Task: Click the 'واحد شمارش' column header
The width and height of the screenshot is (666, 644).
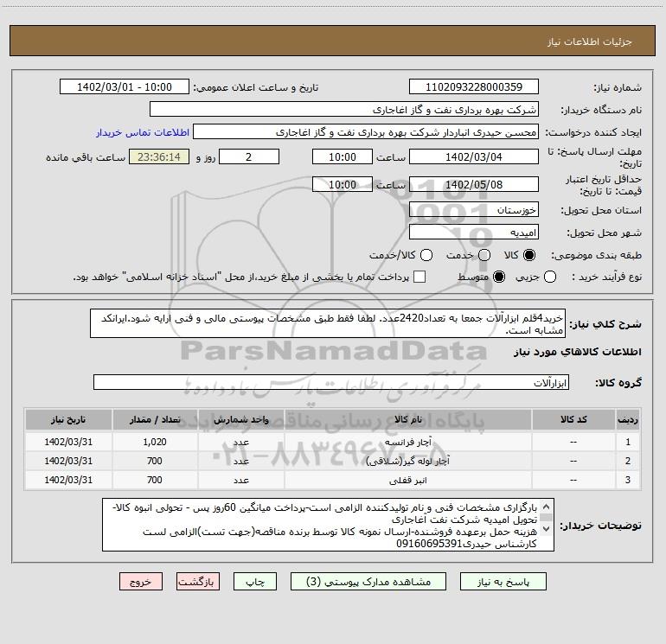Action: coord(240,419)
